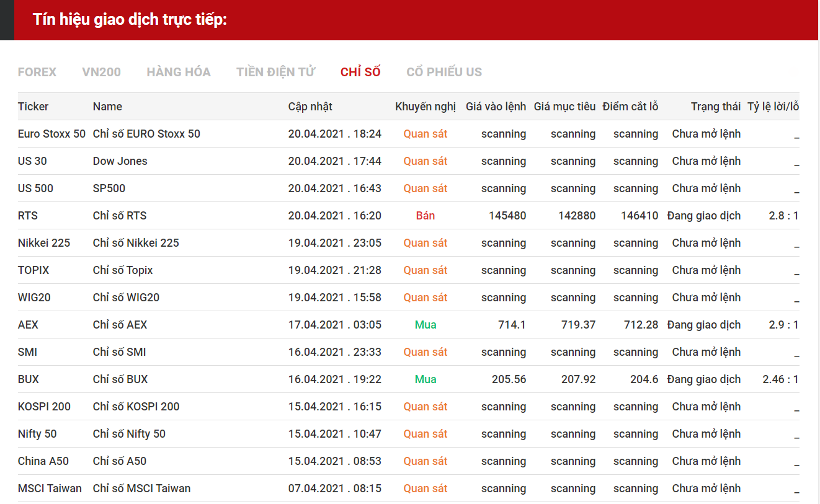The image size is (820, 504).
Task: Click the Chưa mở lệnh status for SP500
Action: tap(706, 188)
